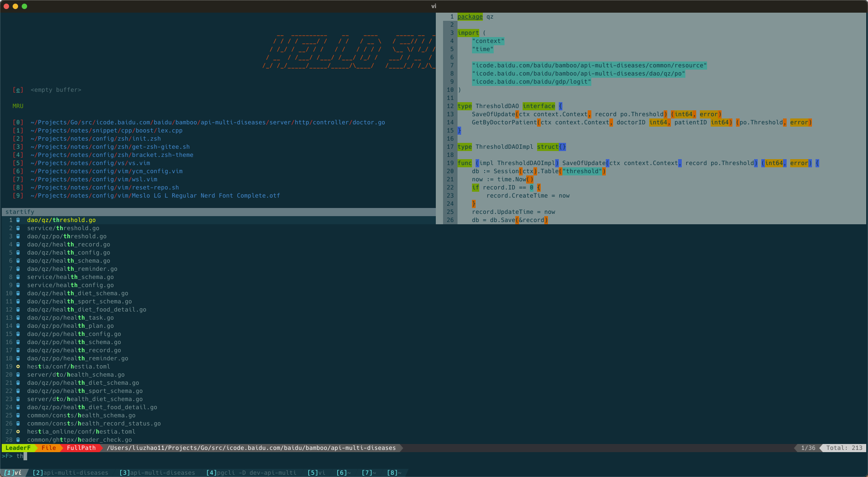The image size is (868, 477).
Task: Select result dao/qz/po/health_config.go
Action: coord(74,334)
